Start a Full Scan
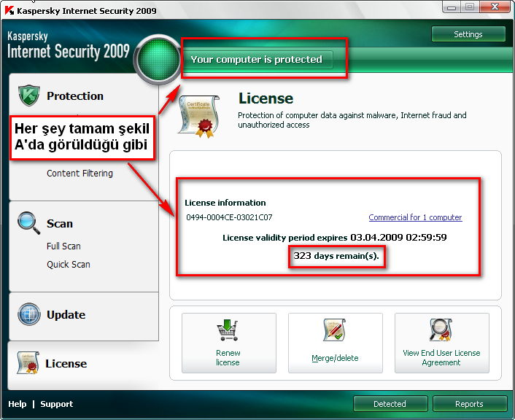 [63, 246]
